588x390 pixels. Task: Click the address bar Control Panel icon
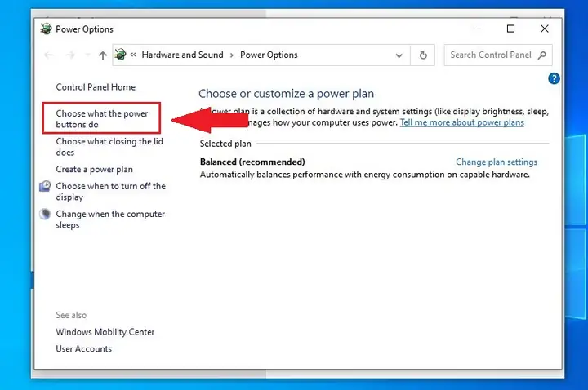tap(120, 55)
